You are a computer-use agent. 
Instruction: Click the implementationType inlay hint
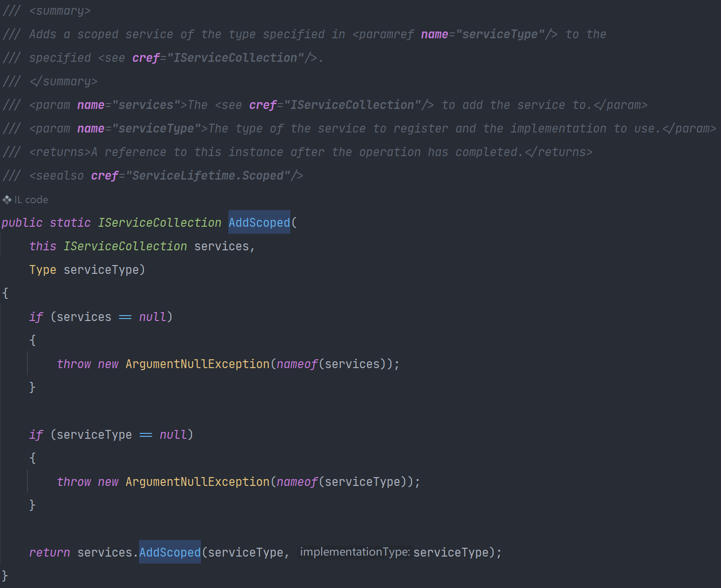tap(354, 552)
